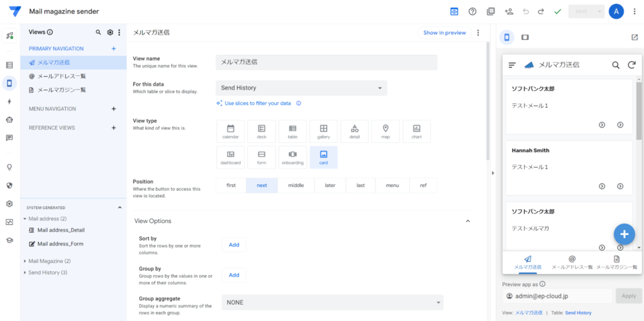This screenshot has height=321, width=644.
Task: Switch preview to tablet layout
Action: (x=525, y=37)
